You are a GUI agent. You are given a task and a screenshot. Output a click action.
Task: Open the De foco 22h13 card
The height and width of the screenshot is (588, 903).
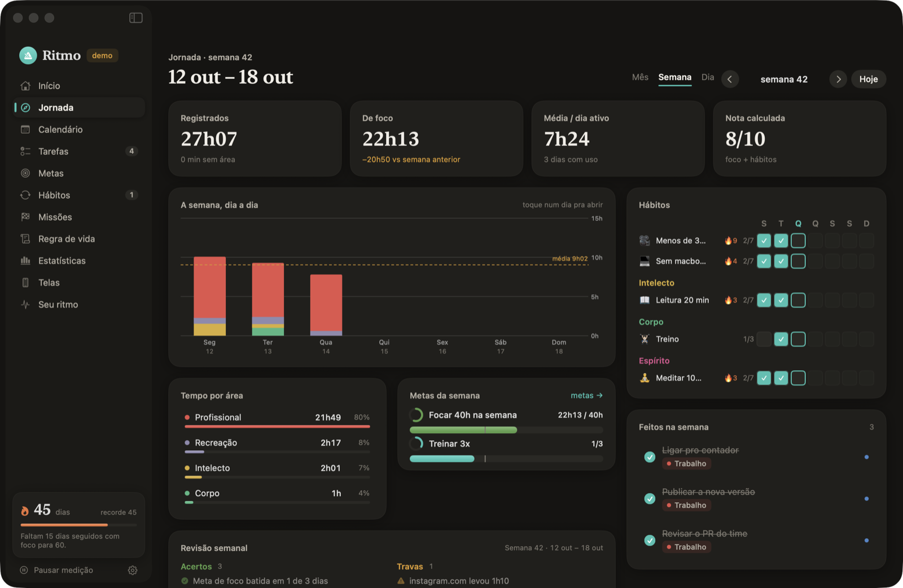(x=437, y=139)
